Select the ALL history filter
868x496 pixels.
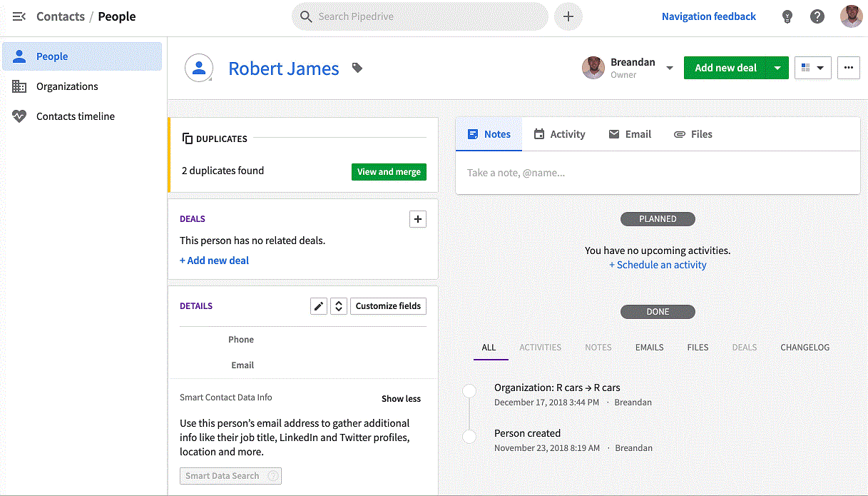pyautogui.click(x=489, y=348)
